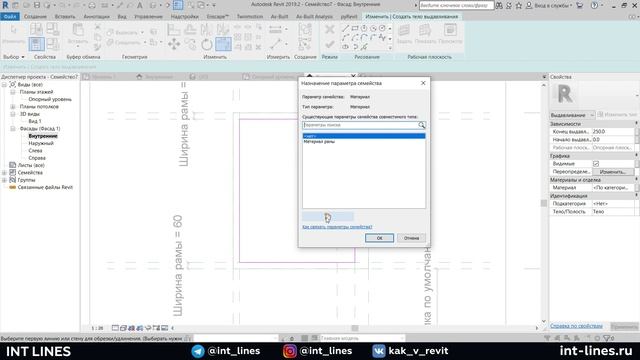The image size is (640, 360).
Task: Select the Move tool with four arrows
Action: [x=174, y=44]
